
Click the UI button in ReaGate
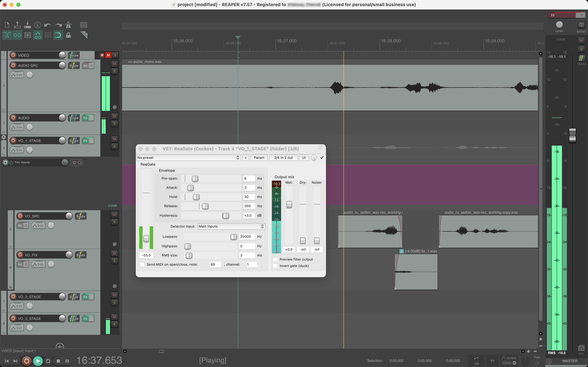(x=304, y=157)
